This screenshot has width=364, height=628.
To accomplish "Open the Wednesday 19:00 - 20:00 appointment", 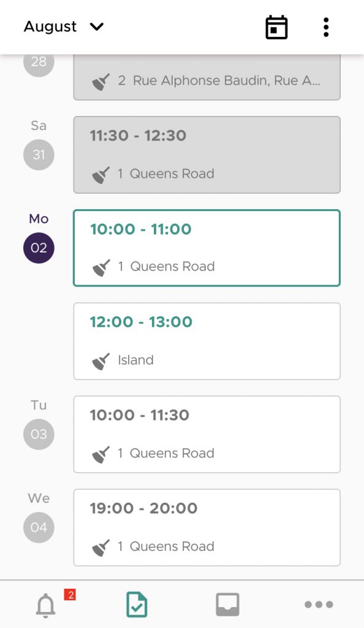I will click(207, 527).
